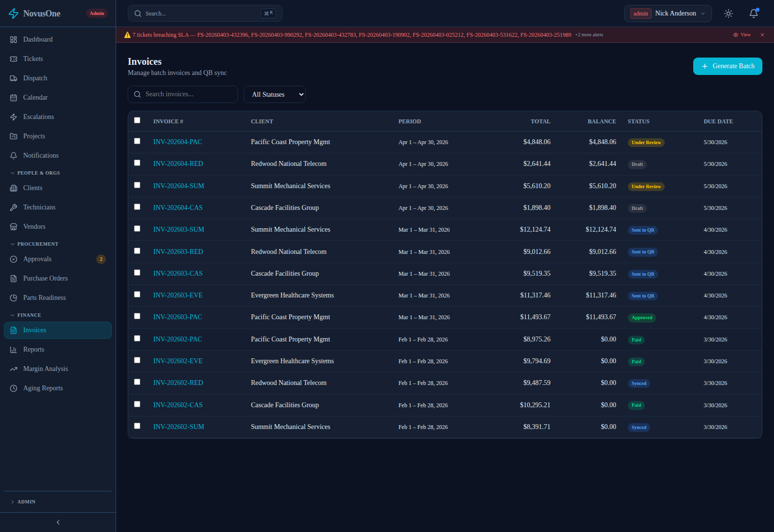This screenshot has height=532, width=774.
Task: Click the Projects folder icon
Action: [x=14, y=136]
